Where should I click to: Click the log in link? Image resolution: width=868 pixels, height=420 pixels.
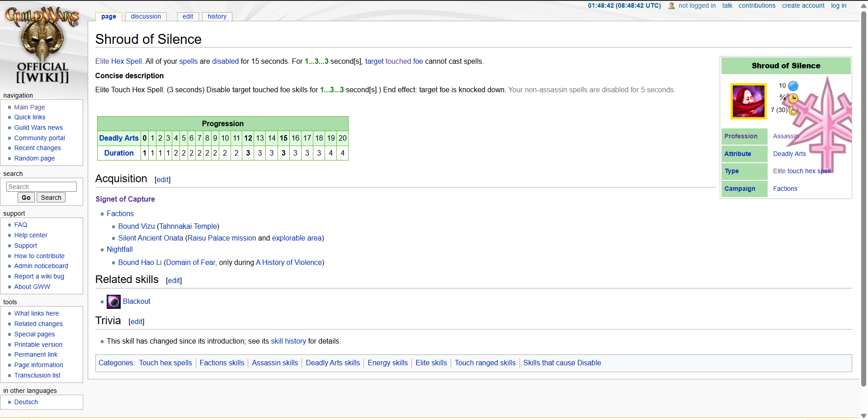coord(838,5)
